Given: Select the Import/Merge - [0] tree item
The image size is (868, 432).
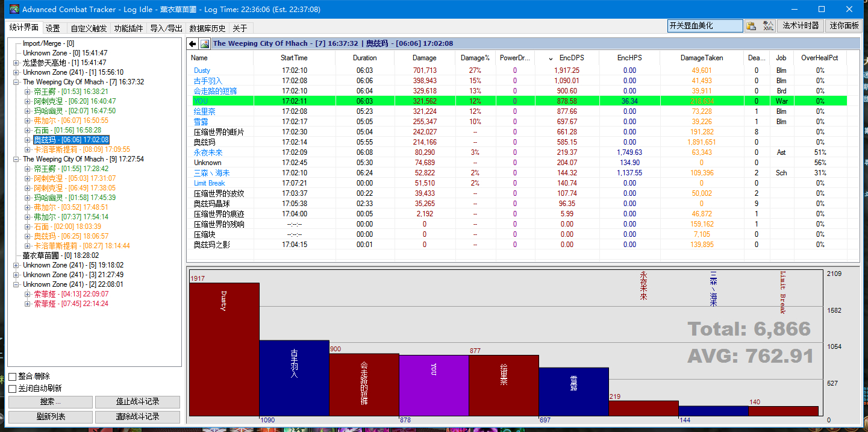Looking at the screenshot, I should click(48, 43).
